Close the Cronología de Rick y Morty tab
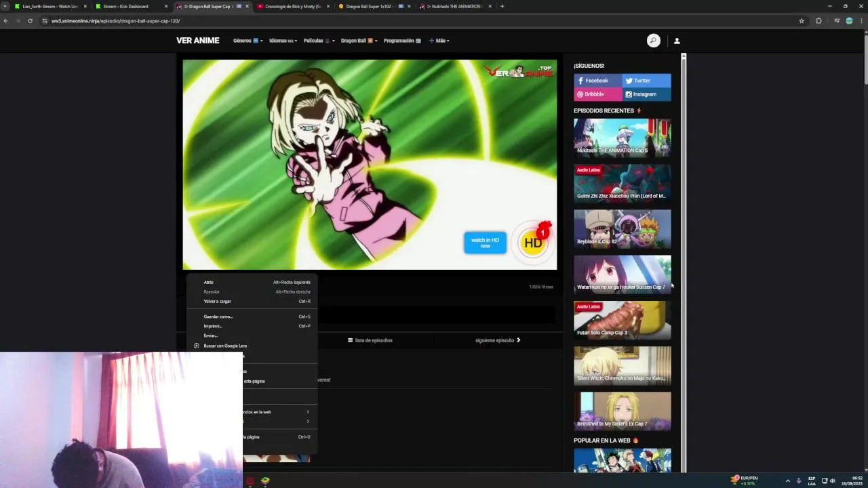This screenshot has height=488, width=868. [328, 6]
